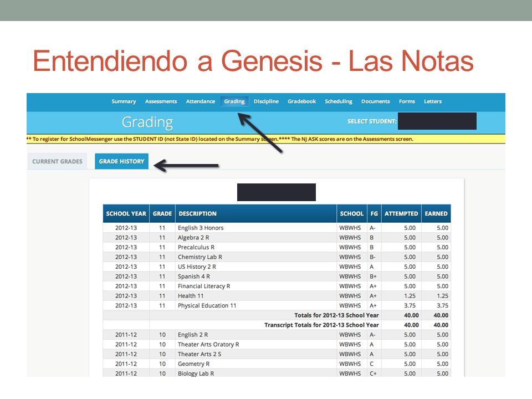Select the Grading tab
Viewport: 532px width, 399px height.
tap(234, 101)
